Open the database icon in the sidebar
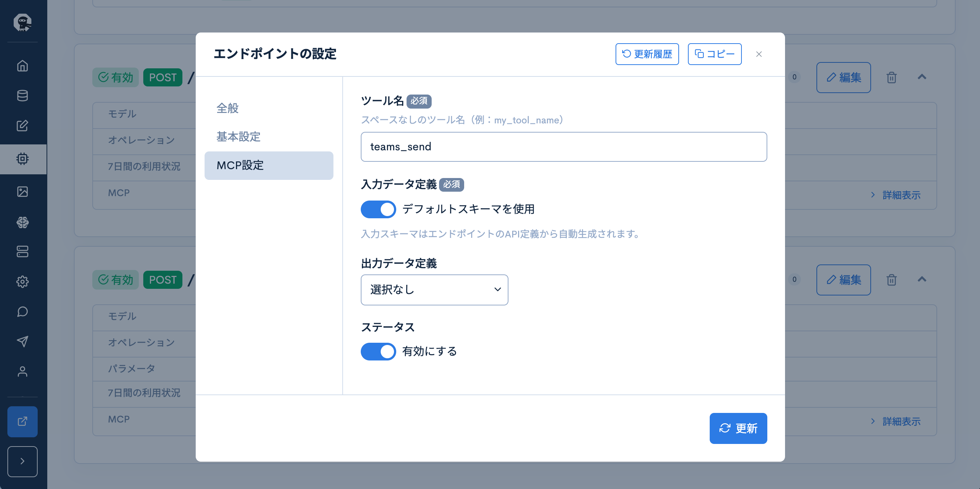This screenshot has height=489, width=980. pos(23,96)
